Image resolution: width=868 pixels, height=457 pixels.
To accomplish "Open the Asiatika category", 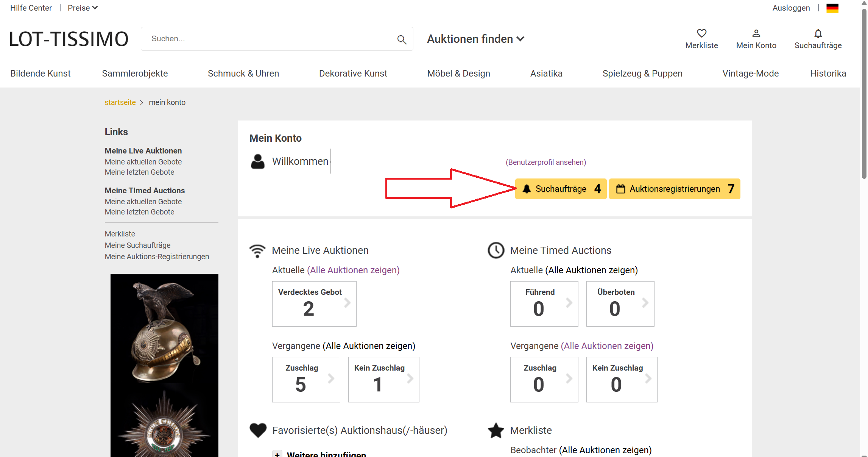I will 546,74.
